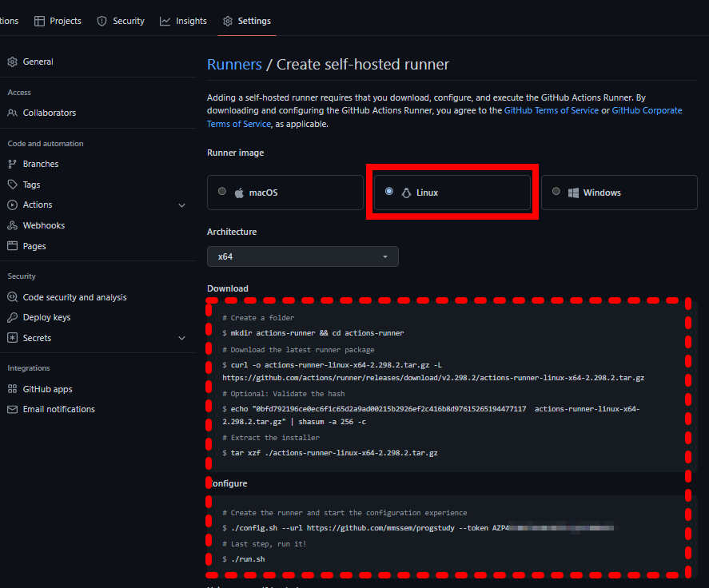This screenshot has width=709, height=588.
Task: Click the GitHub apps grid icon
Action: (12, 389)
